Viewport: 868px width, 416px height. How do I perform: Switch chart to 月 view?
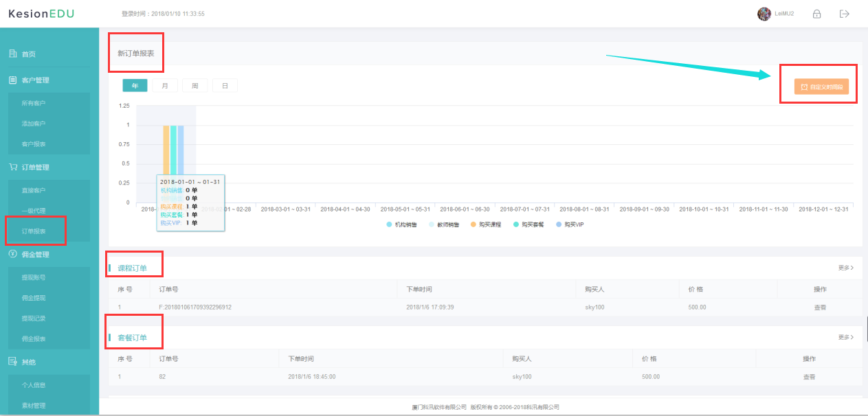pos(165,85)
